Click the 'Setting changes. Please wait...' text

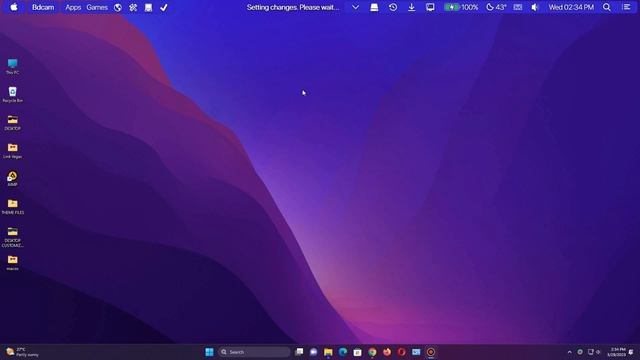[293, 7]
